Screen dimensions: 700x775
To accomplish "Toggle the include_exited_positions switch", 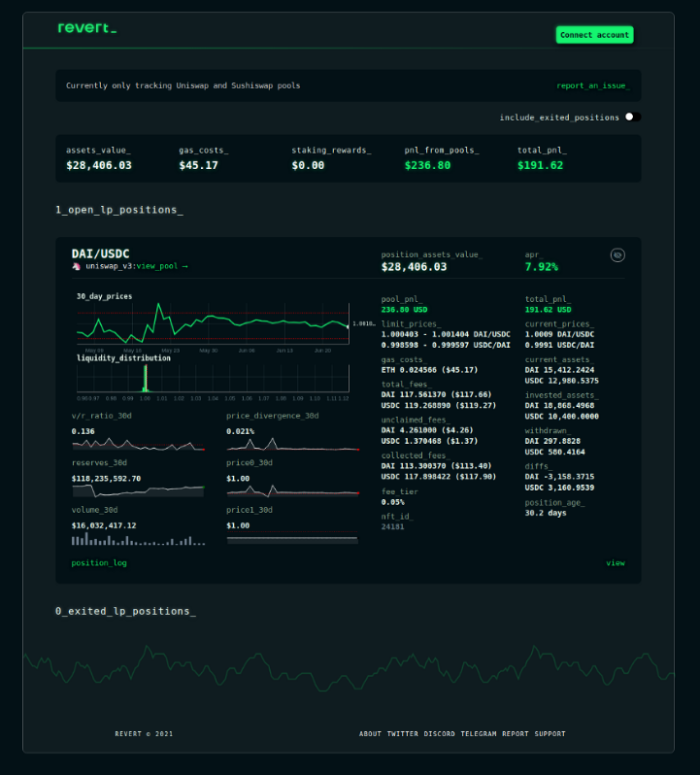I will click(632, 118).
